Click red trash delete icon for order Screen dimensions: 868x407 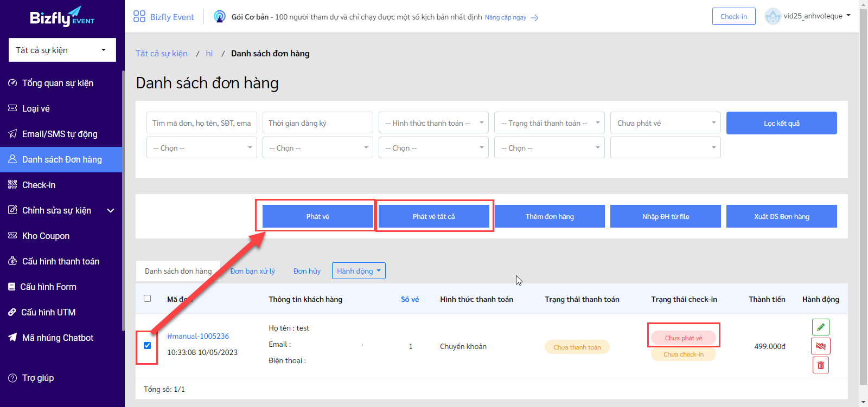821,365
